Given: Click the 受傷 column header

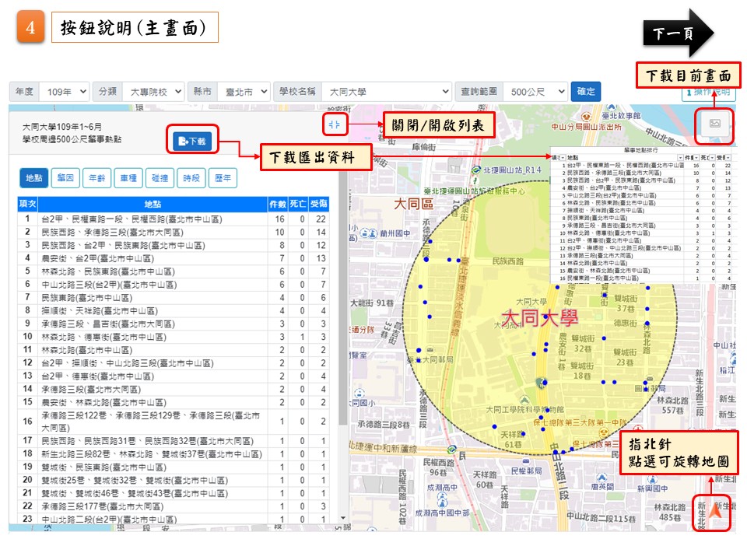Looking at the screenshot, I should (319, 204).
